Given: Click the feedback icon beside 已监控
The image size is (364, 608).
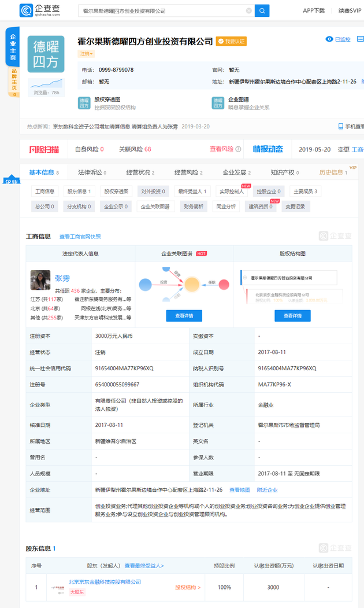Looking at the screenshot, I should tap(360, 39).
